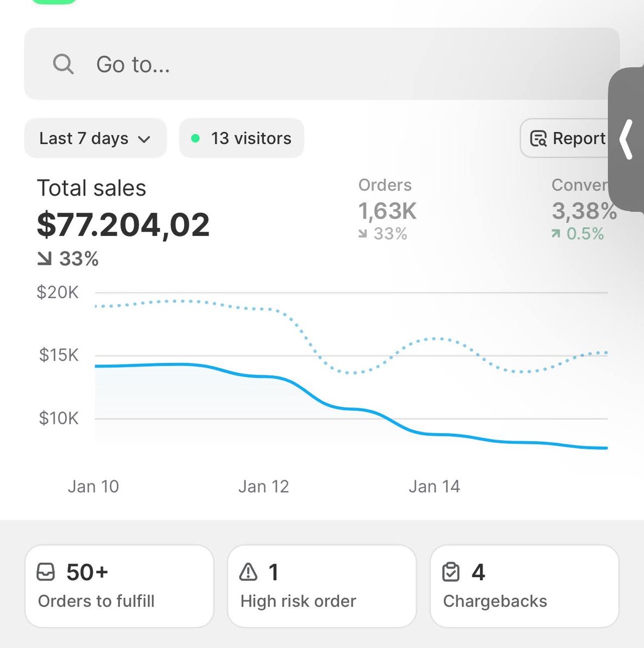Select the Total sales metric heading
Screen dimensions: 644x648
point(91,188)
